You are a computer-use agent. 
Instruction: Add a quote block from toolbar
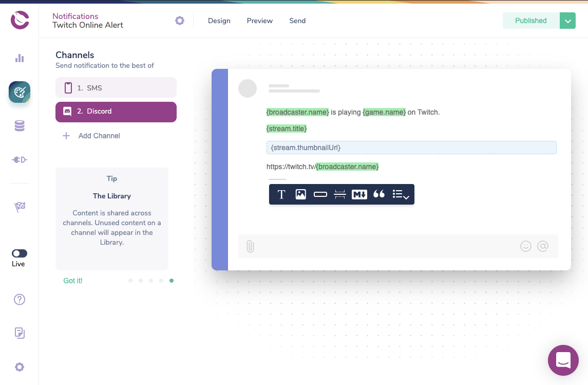(x=379, y=194)
